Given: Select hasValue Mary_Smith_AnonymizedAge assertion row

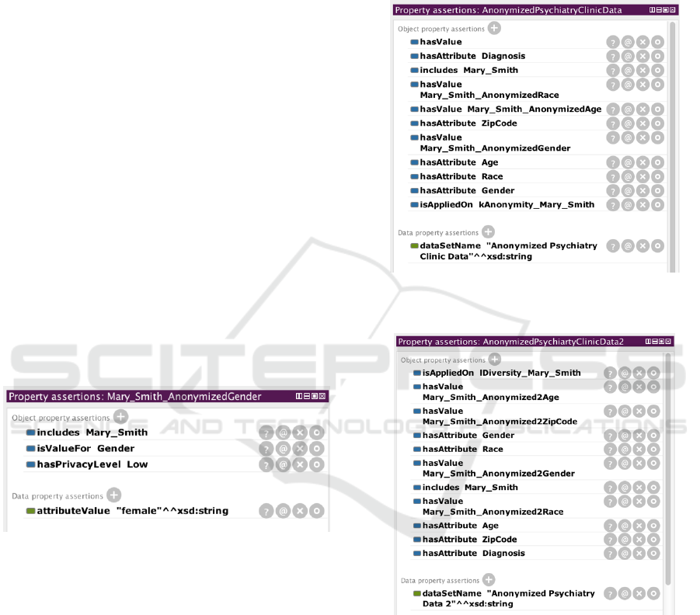Looking at the screenshot, I should point(510,109).
